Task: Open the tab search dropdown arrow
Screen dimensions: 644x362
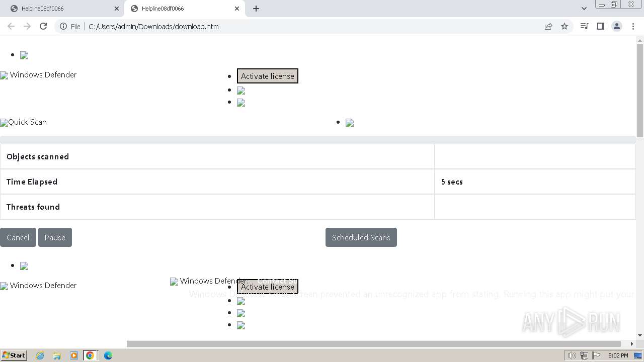Action: pos(584,9)
